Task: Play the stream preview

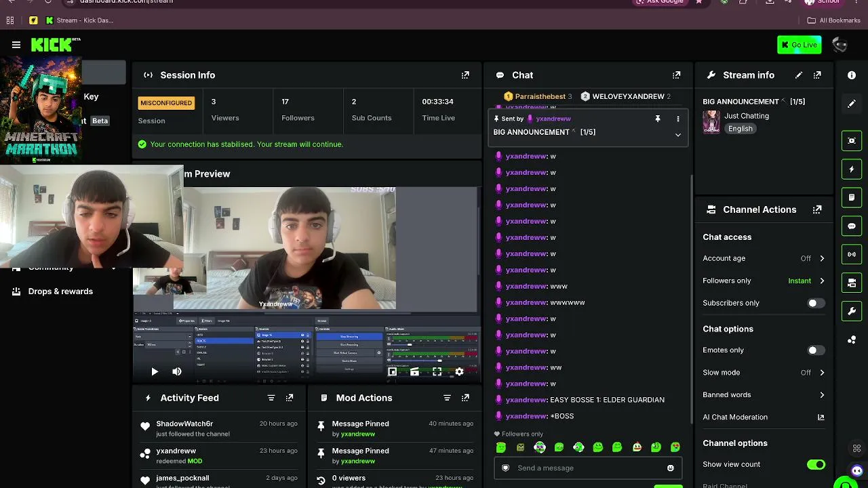Action: coord(155,371)
